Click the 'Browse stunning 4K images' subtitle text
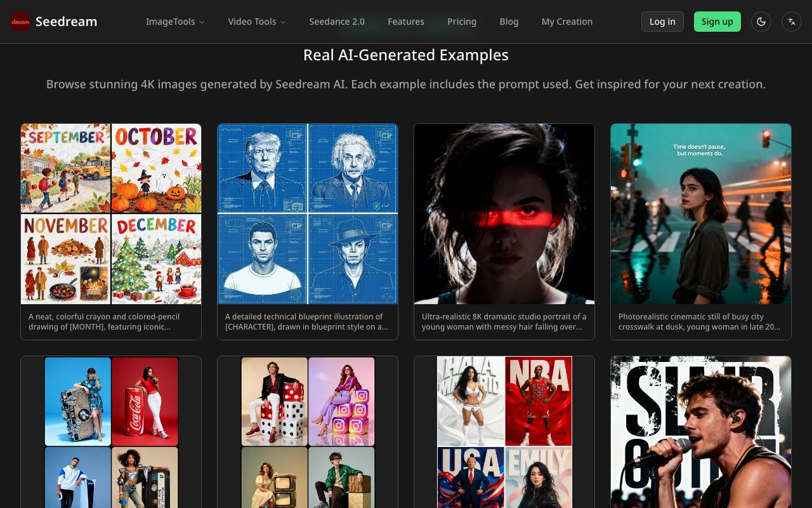This screenshot has width=812, height=508. 406,84
